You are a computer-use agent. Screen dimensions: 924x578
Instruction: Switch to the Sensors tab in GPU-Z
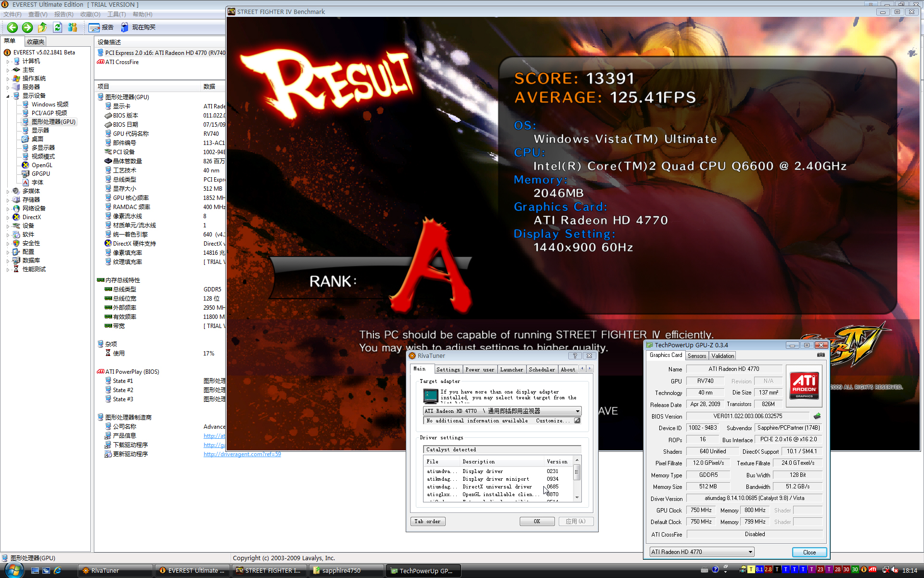697,356
